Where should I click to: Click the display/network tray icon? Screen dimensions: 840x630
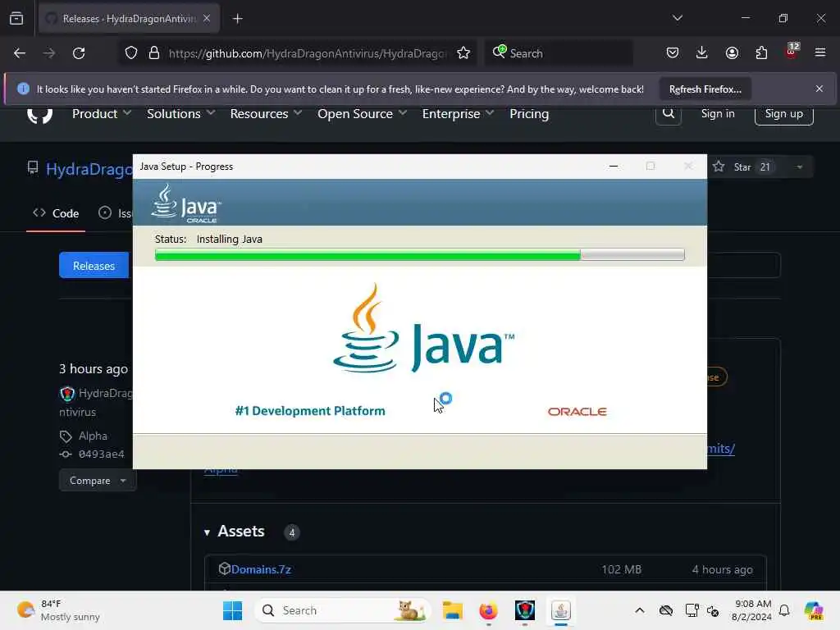[x=692, y=610]
